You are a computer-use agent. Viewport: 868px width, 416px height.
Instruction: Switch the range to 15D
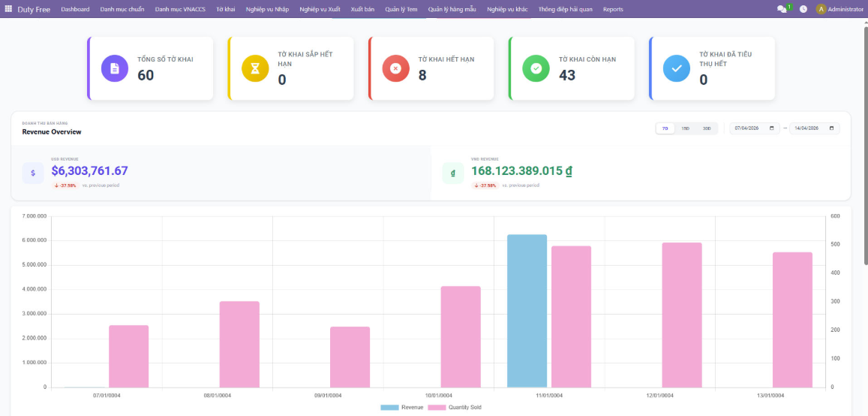point(685,128)
